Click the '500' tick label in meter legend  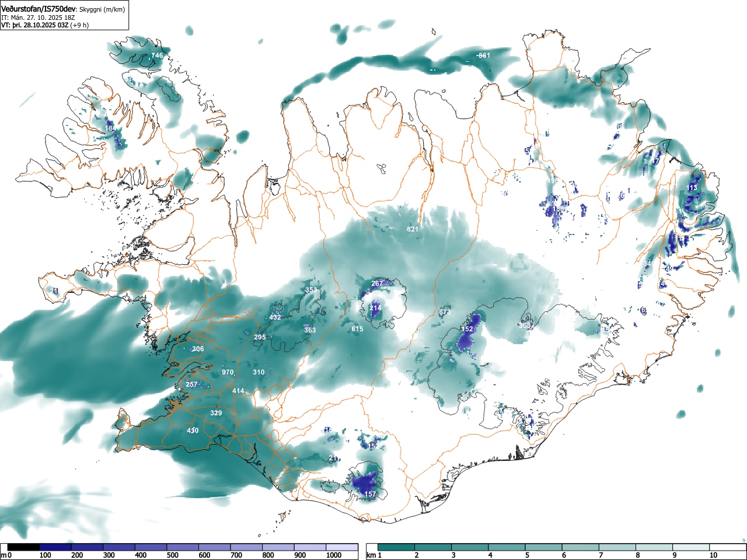pyautogui.click(x=173, y=555)
